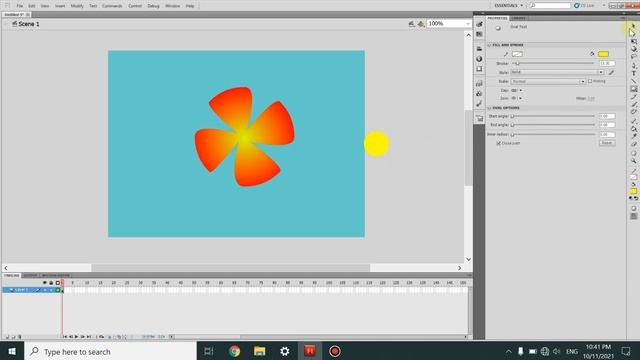Open custom stroke style pencil icon
Screen dimensions: 640x360
pyautogui.click(x=611, y=72)
